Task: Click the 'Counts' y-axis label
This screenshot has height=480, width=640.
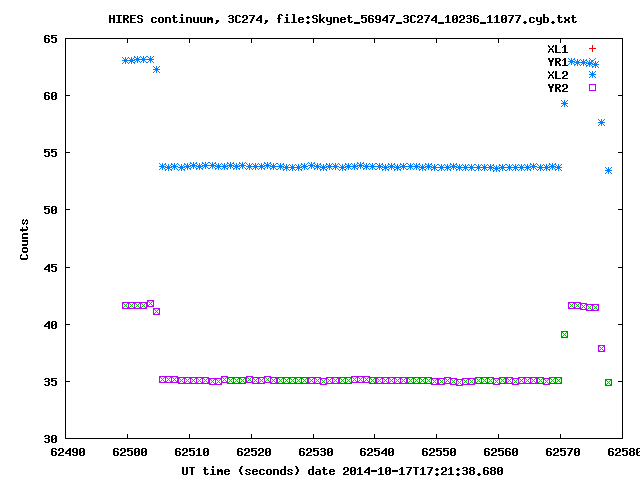Action: click(24, 239)
